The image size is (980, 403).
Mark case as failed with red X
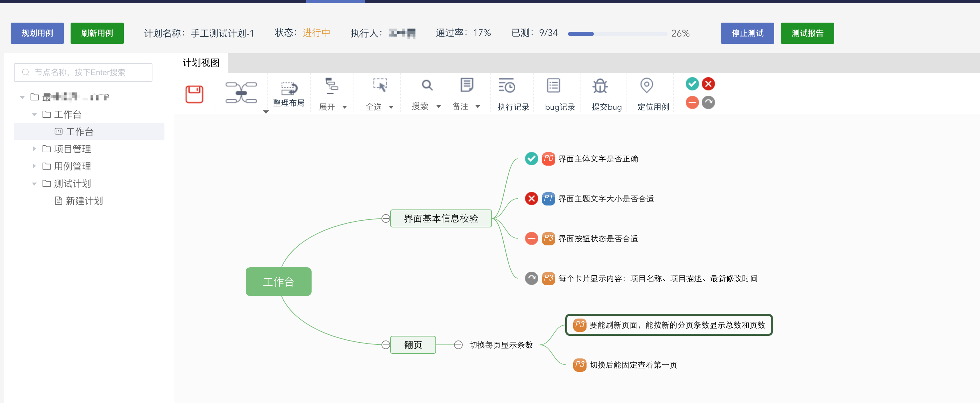pos(708,84)
